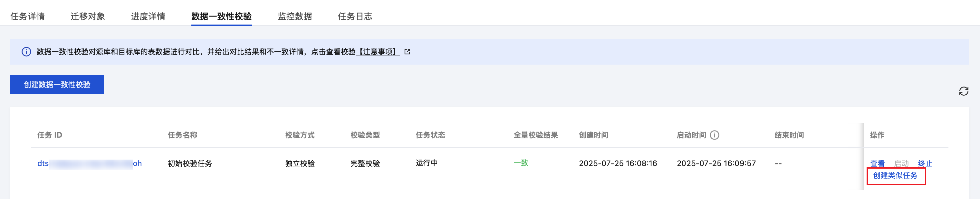
Task: Click the 创建数据一致性校验 button
Action: (57, 85)
